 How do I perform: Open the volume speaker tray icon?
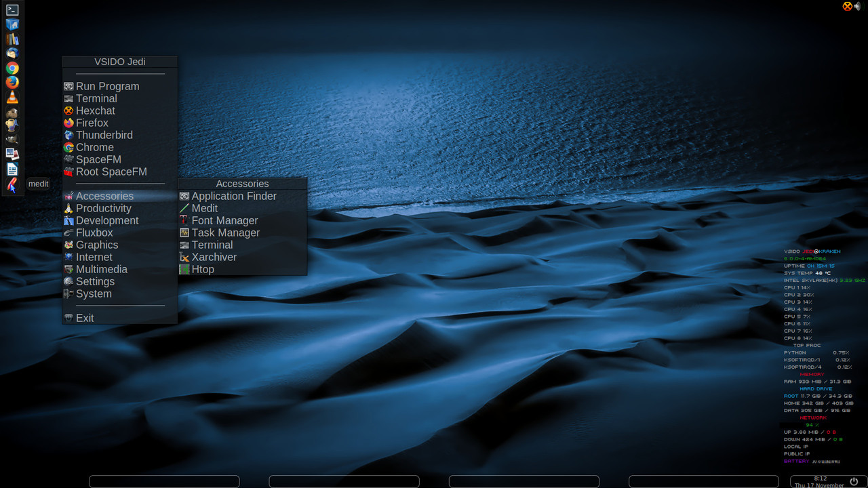tap(857, 6)
